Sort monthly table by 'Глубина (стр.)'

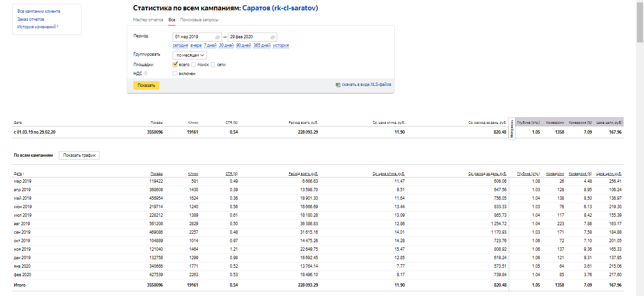528,174
